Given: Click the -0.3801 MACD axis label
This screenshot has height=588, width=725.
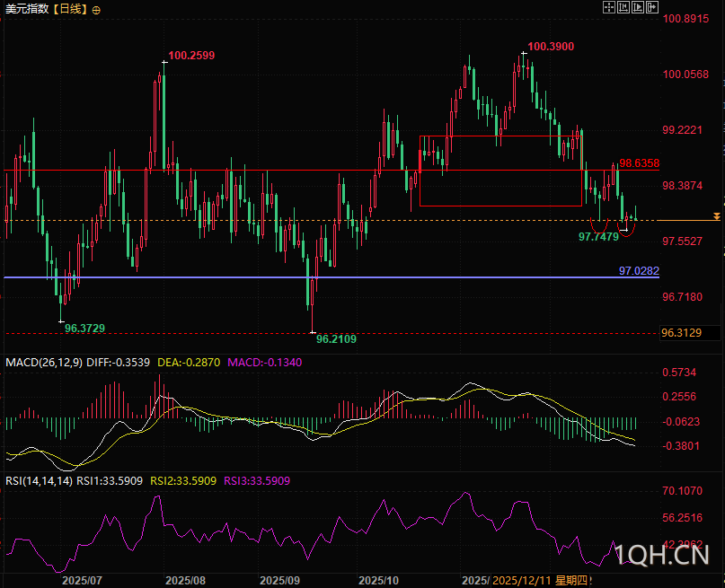Looking at the screenshot, I should 681,446.
